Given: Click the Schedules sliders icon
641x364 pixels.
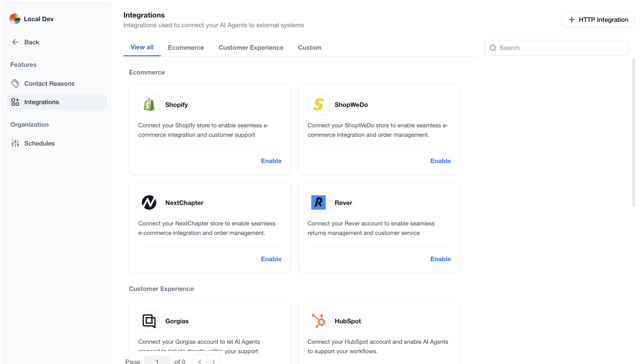Looking at the screenshot, I should 15,143.
